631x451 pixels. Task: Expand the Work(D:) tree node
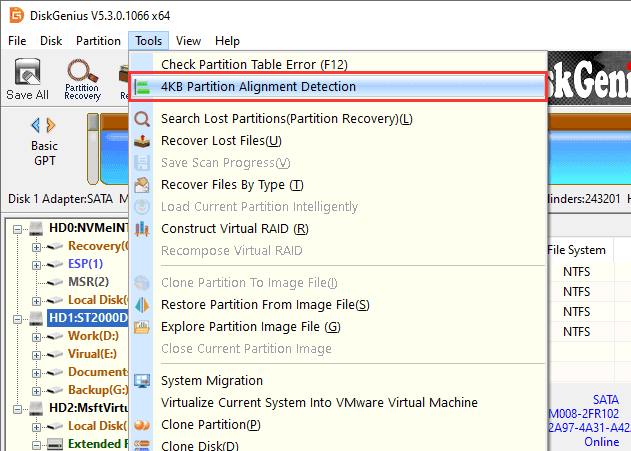tap(37, 335)
